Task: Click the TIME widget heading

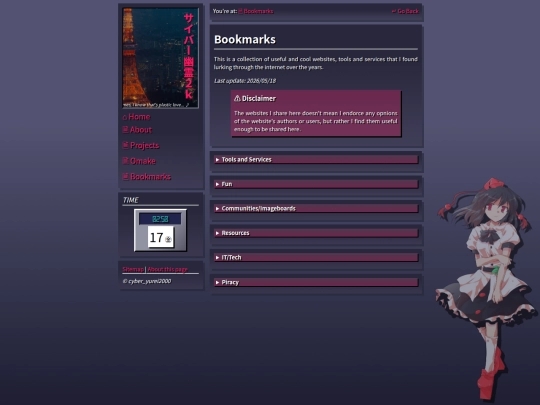Action: click(131, 200)
